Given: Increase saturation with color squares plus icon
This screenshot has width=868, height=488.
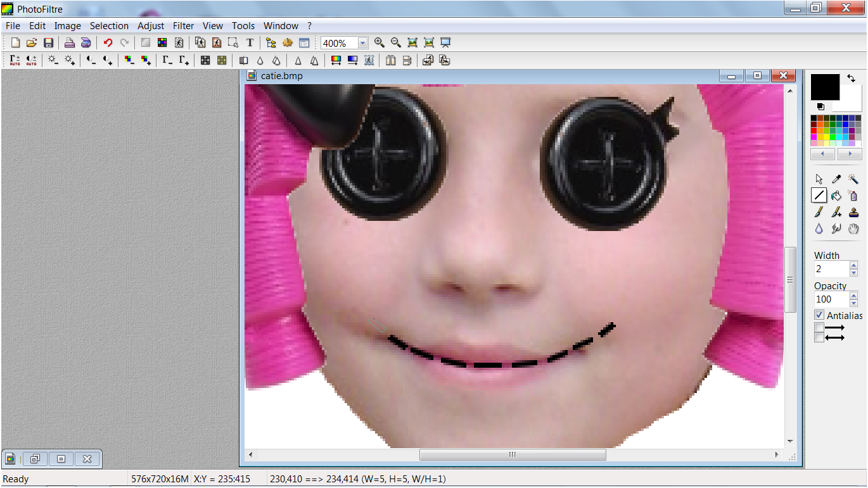Looking at the screenshot, I should (x=146, y=60).
